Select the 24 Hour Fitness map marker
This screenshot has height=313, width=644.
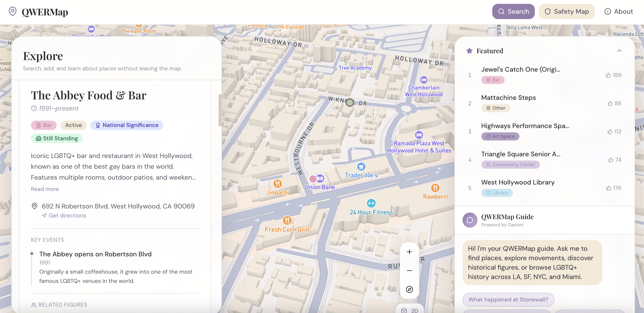coord(371,203)
